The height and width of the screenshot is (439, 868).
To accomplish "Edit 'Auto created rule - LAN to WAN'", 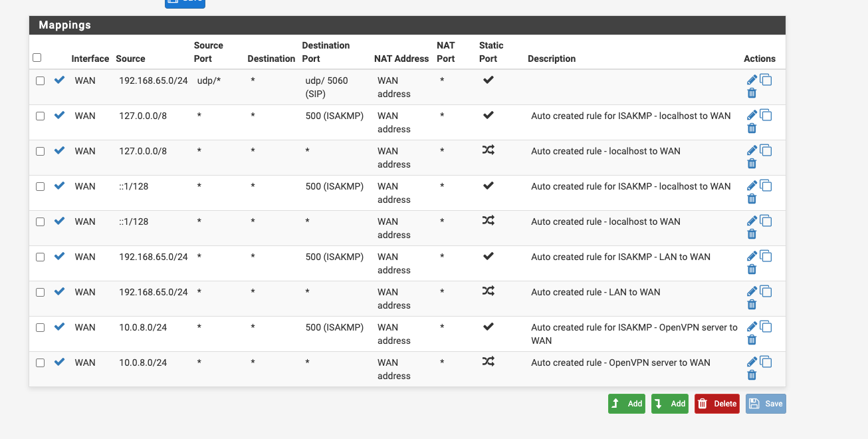I will click(x=752, y=291).
